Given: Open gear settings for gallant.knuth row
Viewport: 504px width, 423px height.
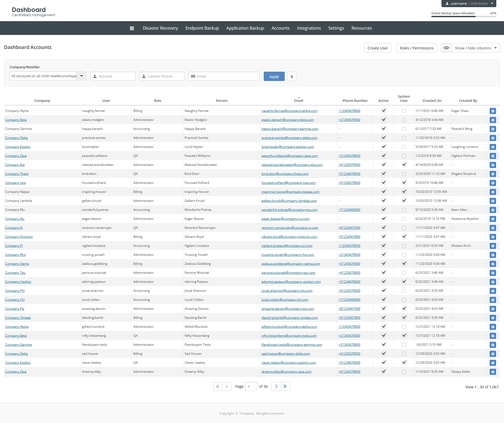Looking at the screenshot, I should (493, 201).
